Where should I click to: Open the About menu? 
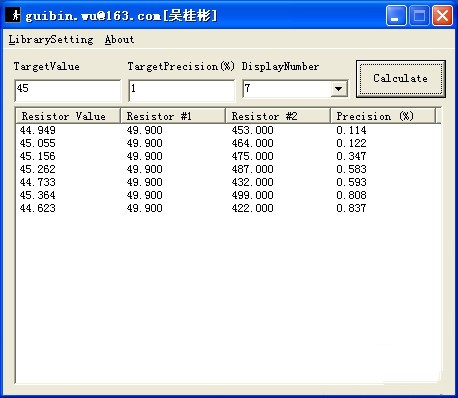[x=119, y=40]
